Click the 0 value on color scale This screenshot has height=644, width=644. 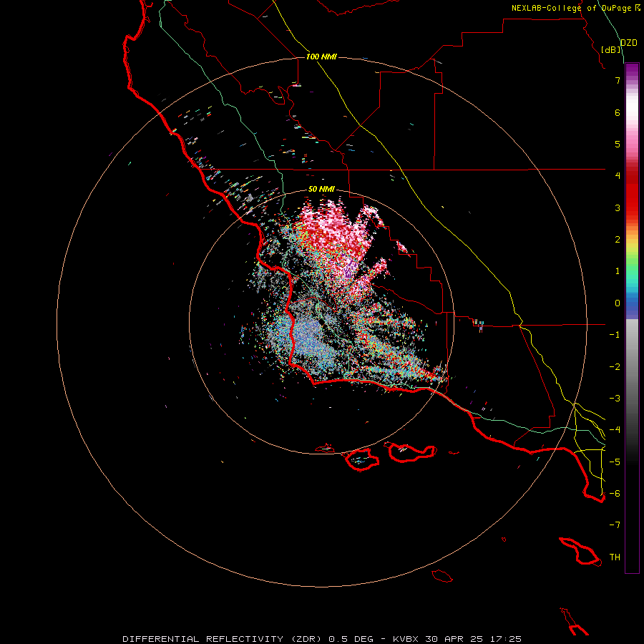[618, 303]
